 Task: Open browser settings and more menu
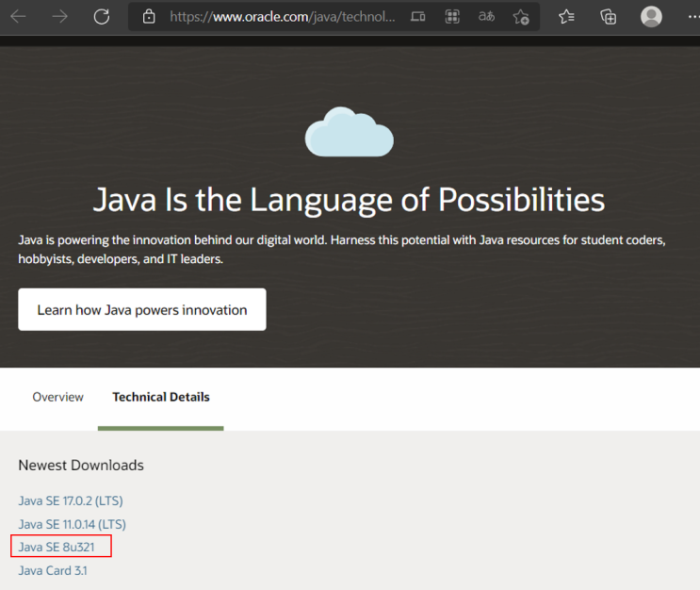[693, 17]
